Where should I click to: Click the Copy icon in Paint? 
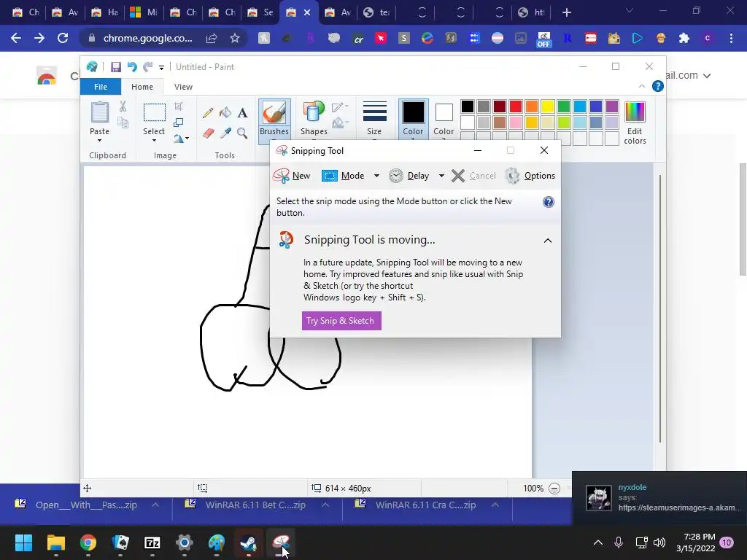click(x=123, y=122)
